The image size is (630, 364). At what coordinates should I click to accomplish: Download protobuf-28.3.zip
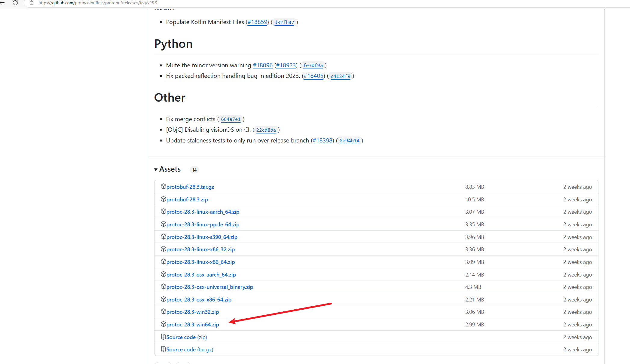[x=187, y=200]
